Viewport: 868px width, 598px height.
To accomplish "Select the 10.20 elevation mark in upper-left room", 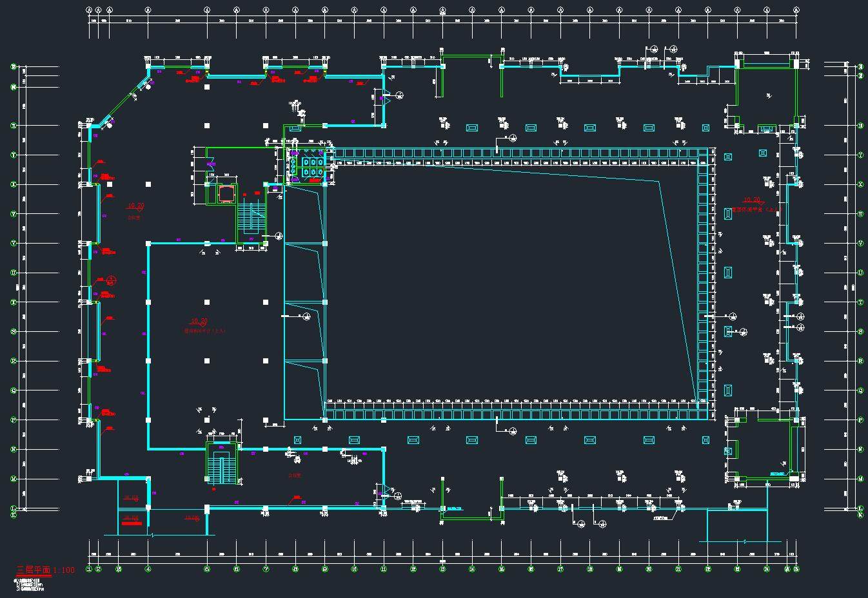I will coord(135,206).
